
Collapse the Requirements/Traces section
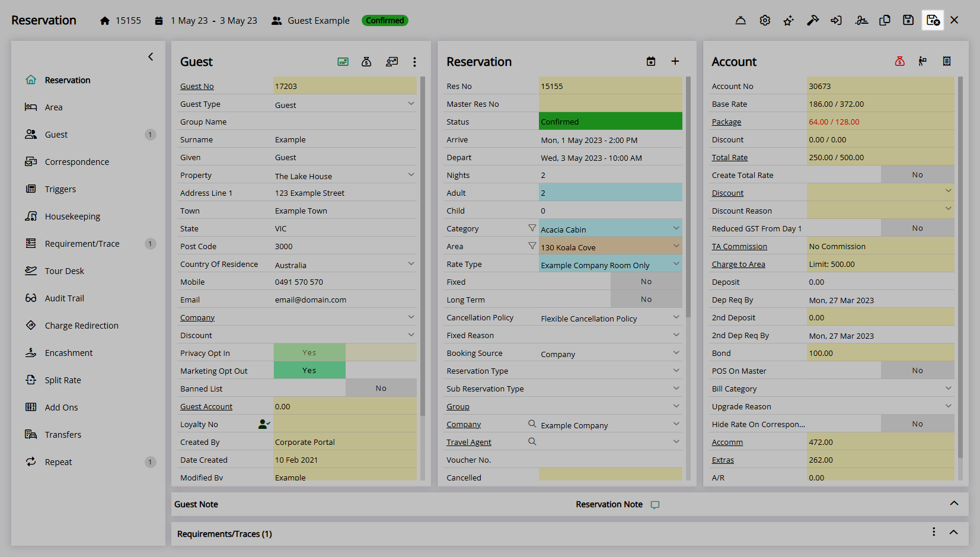[x=953, y=532]
